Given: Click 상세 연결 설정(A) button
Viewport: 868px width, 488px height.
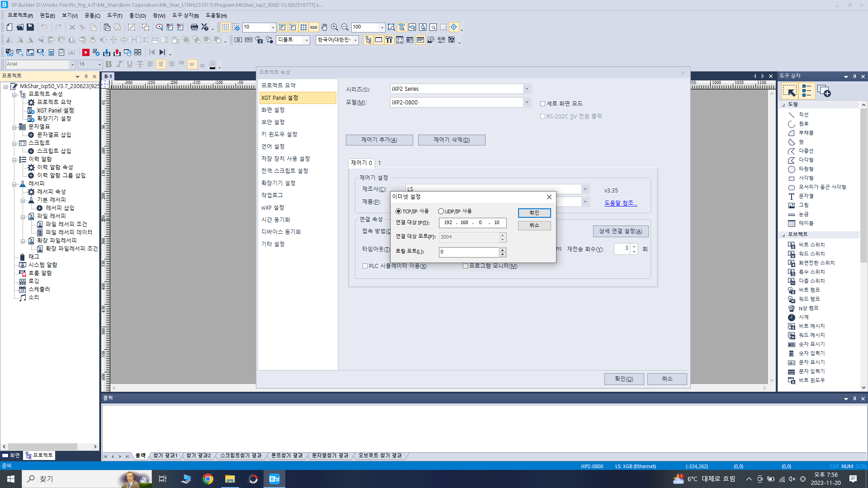Looking at the screenshot, I should 621,231.
